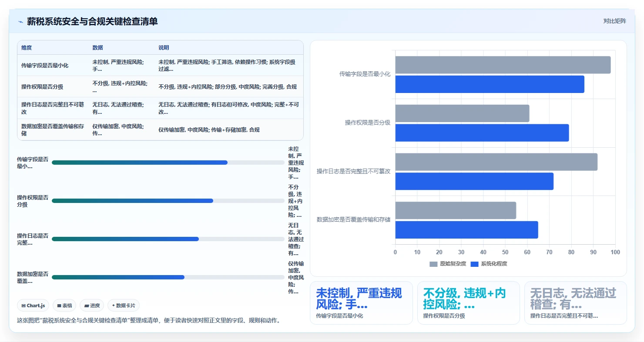Image resolution: width=644 pixels, height=342 pixels.
Task: Select the 表格 chip
Action: (x=64, y=305)
